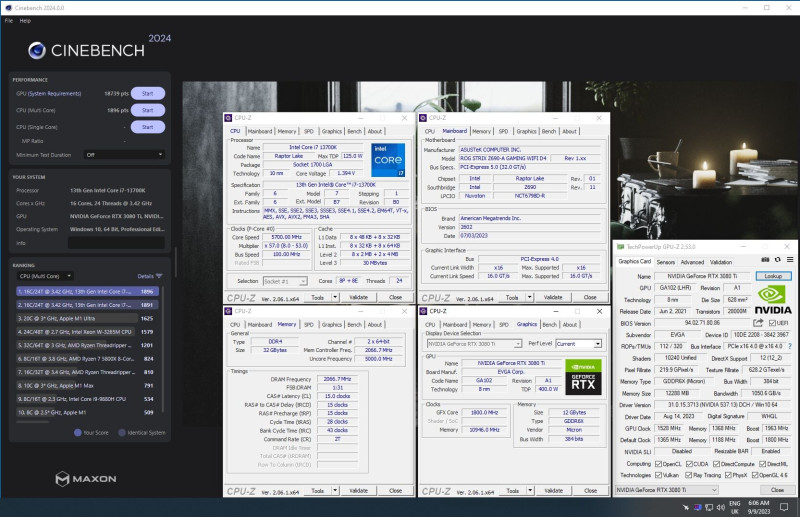Open the Windows notification center icon
Viewport: 800px width, 517px height.
pyautogui.click(x=784, y=507)
